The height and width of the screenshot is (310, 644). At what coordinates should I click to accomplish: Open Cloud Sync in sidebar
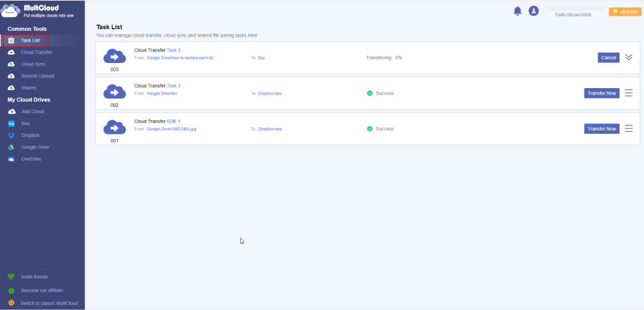[x=33, y=64]
